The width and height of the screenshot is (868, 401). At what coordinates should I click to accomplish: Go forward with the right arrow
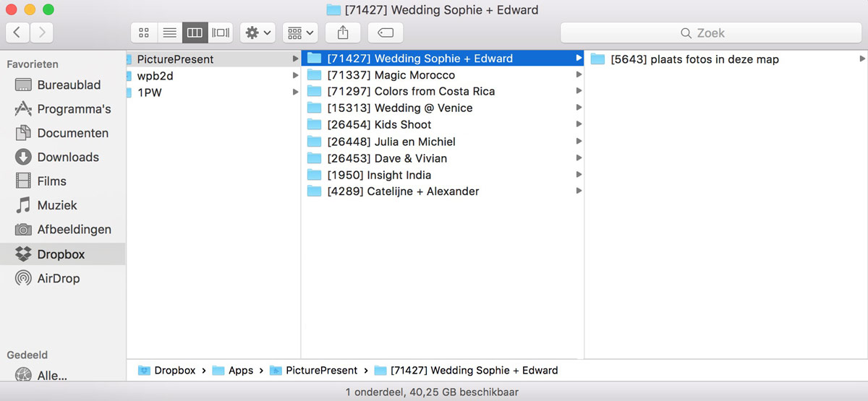pos(42,33)
